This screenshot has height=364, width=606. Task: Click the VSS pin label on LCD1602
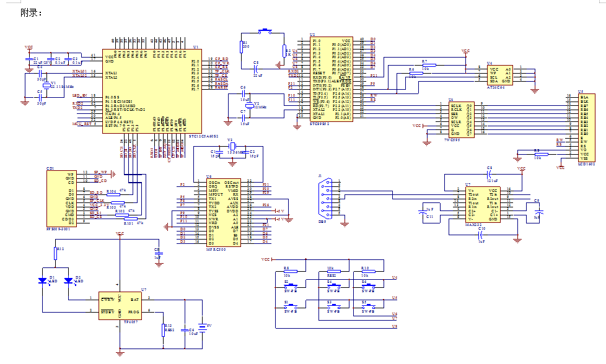584,158
